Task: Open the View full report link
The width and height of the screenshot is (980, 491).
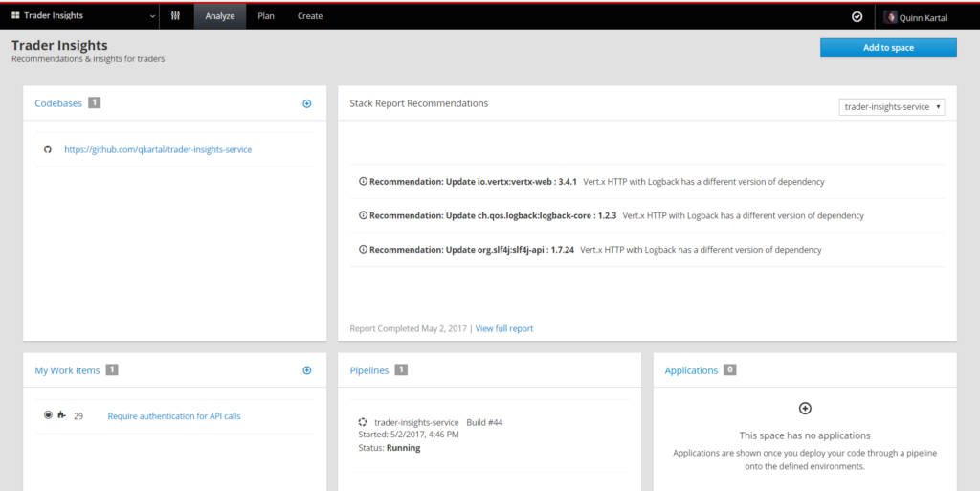Action: tap(504, 328)
